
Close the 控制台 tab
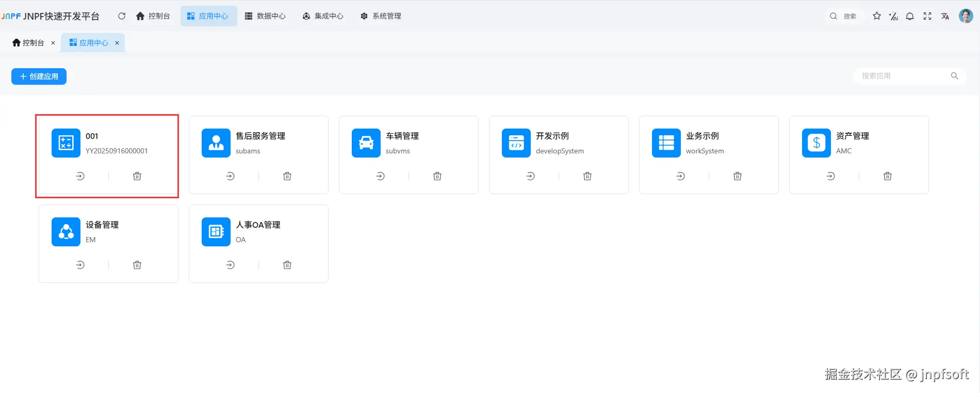click(x=53, y=43)
